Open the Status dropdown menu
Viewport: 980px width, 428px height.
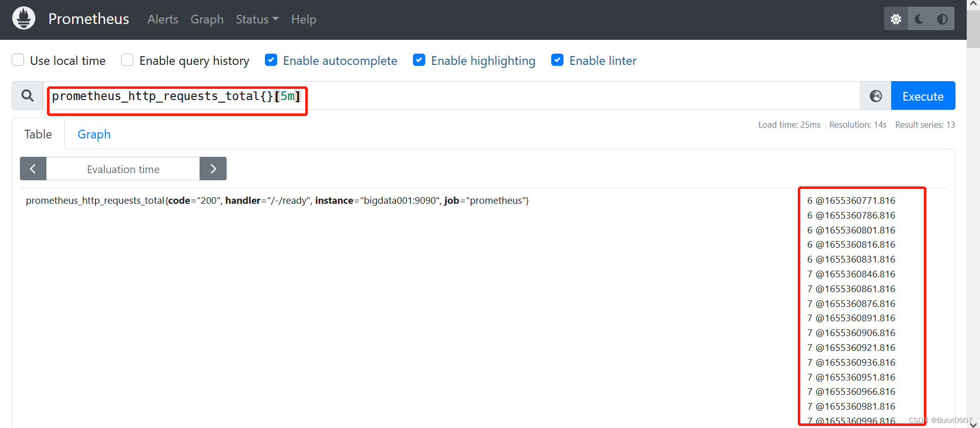[x=257, y=19]
